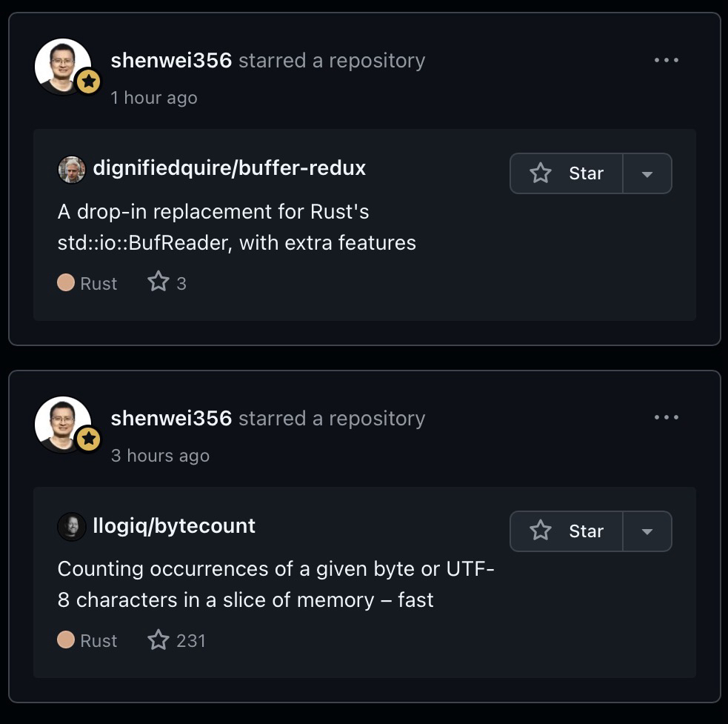Click dignifiedquire's small avatar icon

tap(72, 169)
